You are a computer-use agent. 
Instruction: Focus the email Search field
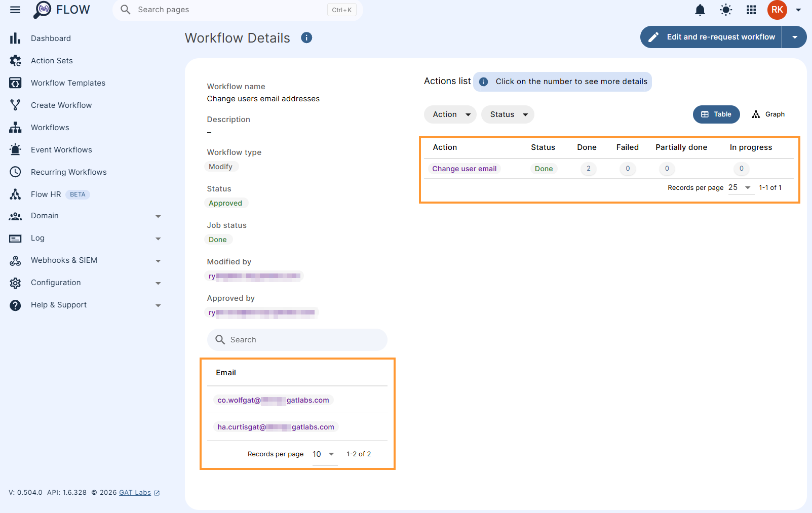click(297, 340)
